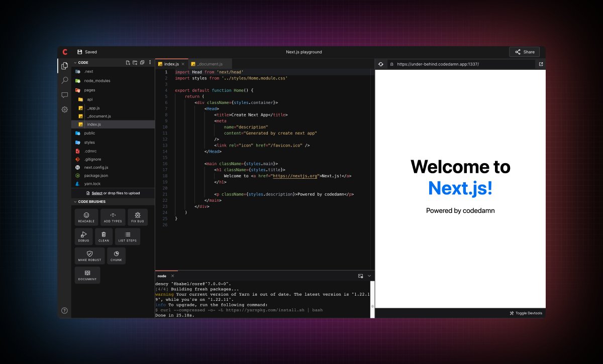Open preview in new window icon
The image size is (603, 364).
point(541,64)
